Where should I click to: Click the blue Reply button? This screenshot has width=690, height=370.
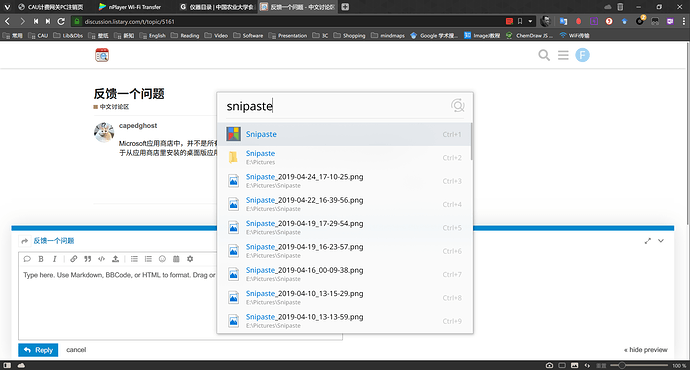(38, 350)
